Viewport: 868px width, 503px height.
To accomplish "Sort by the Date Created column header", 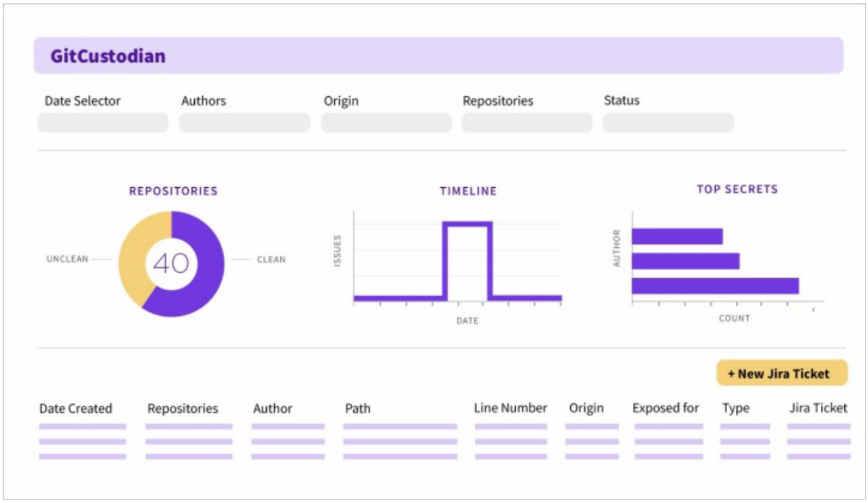I will click(x=75, y=408).
